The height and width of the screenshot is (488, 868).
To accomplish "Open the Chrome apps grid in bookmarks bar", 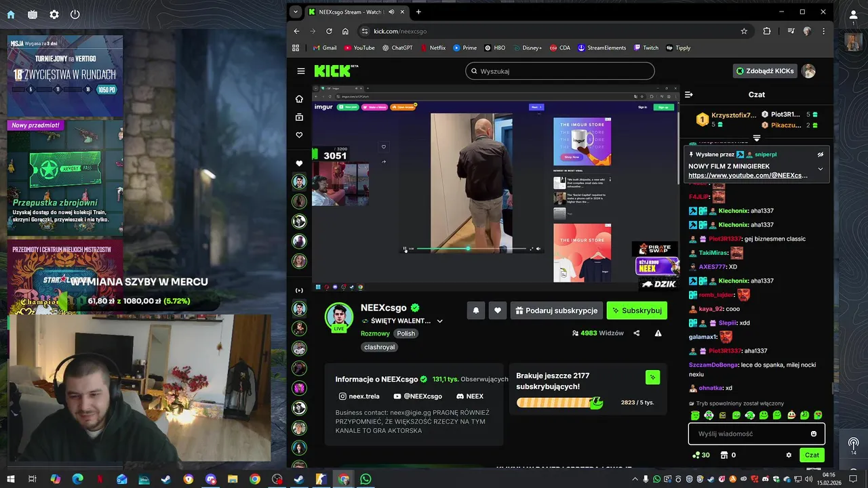I will [296, 48].
